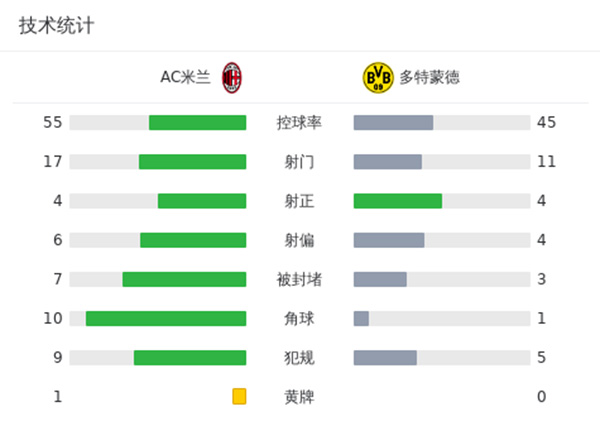Select the 黄牌 stat label
This screenshot has width=600, height=421.
299,397
